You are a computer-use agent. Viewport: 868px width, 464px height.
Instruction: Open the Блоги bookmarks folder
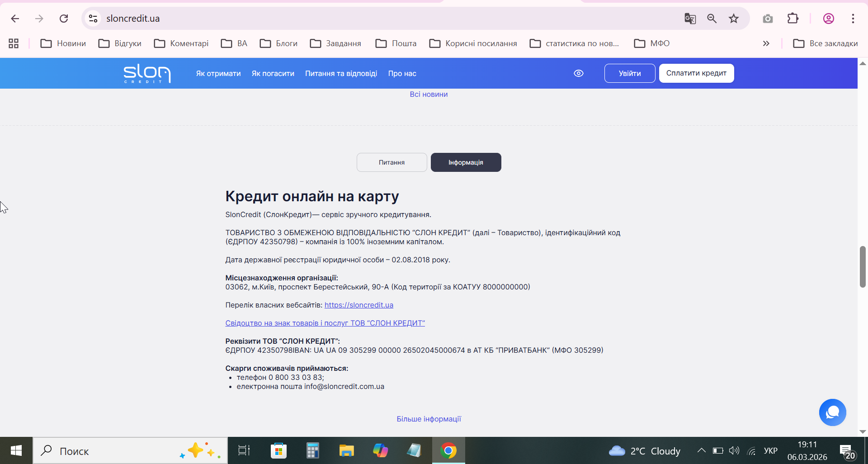pos(279,43)
